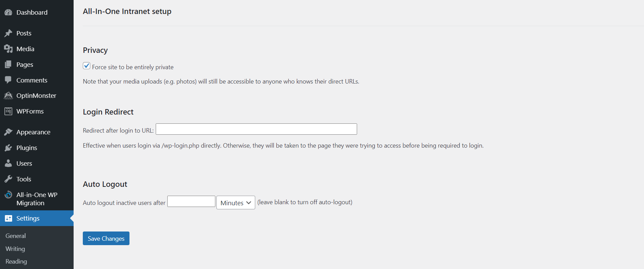Open the Minutes time unit dropdown
Viewport: 644px width, 269px height.
pos(235,203)
